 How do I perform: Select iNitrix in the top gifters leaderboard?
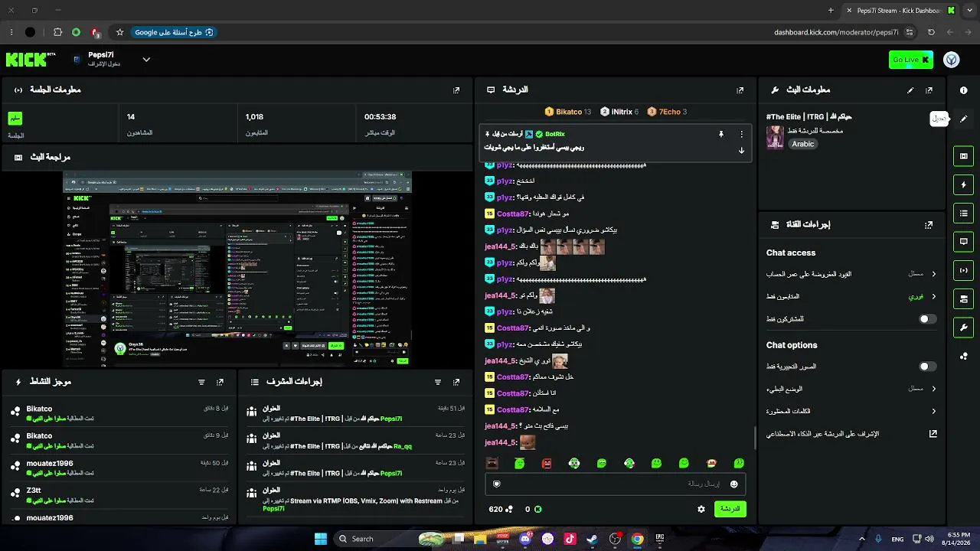click(619, 112)
